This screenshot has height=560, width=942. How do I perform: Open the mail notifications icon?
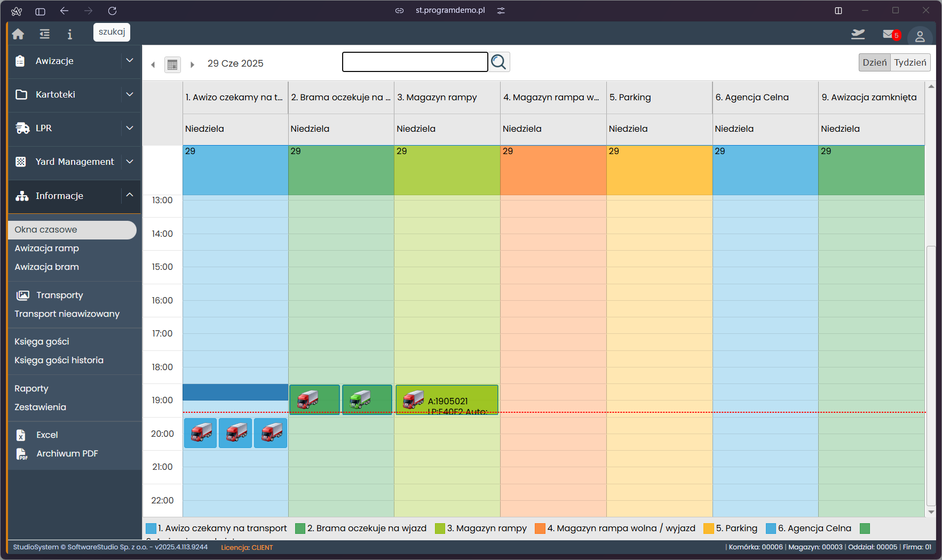click(x=889, y=35)
